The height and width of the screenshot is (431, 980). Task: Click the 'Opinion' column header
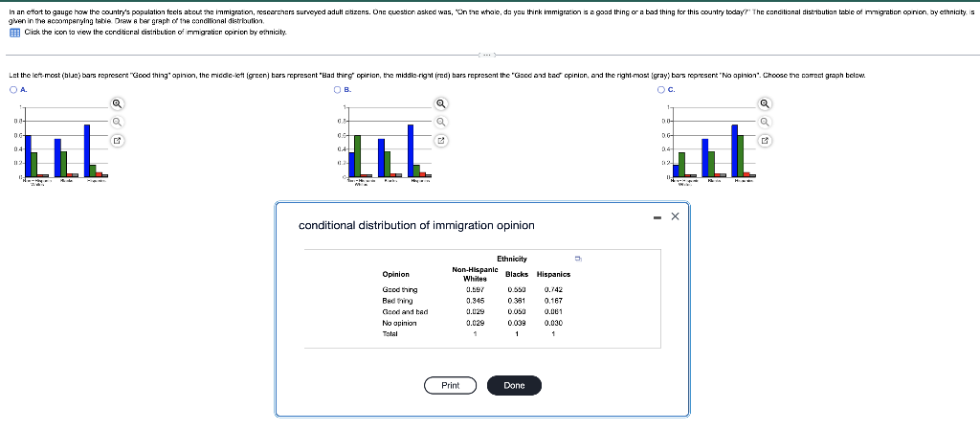(395, 274)
